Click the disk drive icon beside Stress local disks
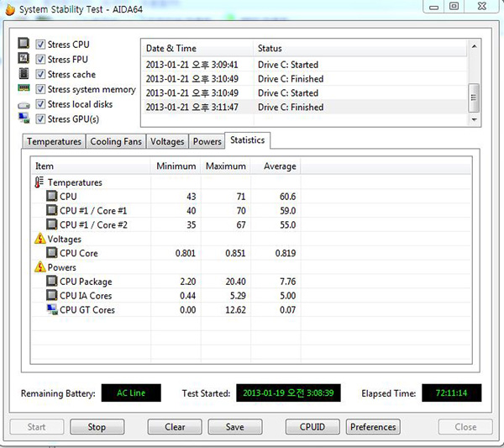 coord(24,105)
